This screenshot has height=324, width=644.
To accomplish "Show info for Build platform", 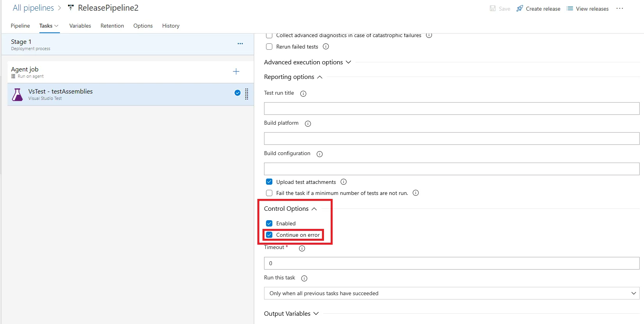I will 308,124.
